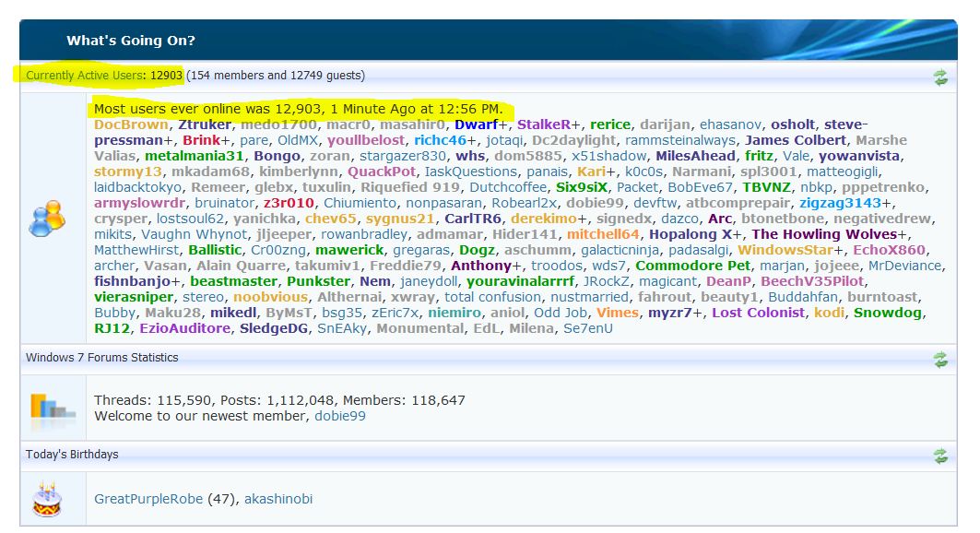
Task: Open youllbelost profile
Action: tap(366, 140)
